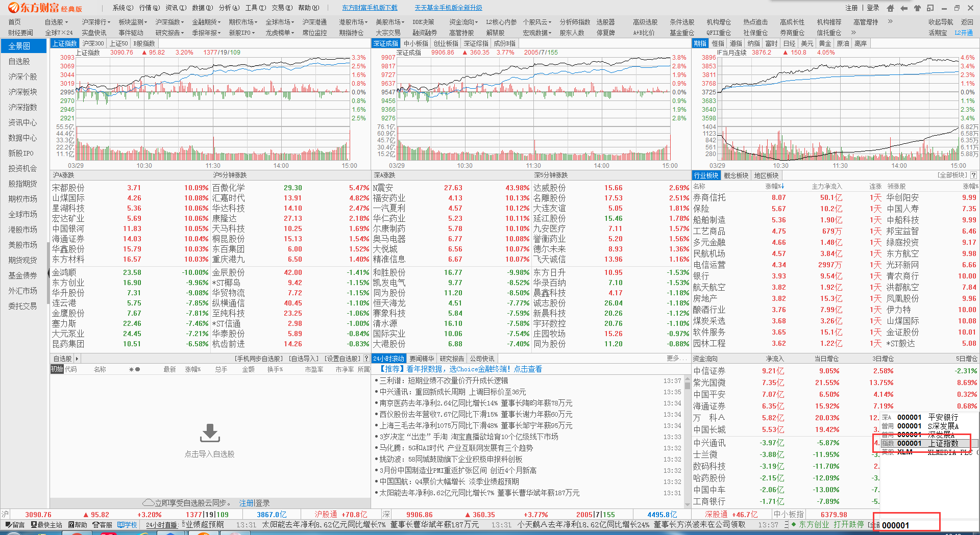Click the home icon in title bar
This screenshot has height=535, width=980.
coord(890,8)
